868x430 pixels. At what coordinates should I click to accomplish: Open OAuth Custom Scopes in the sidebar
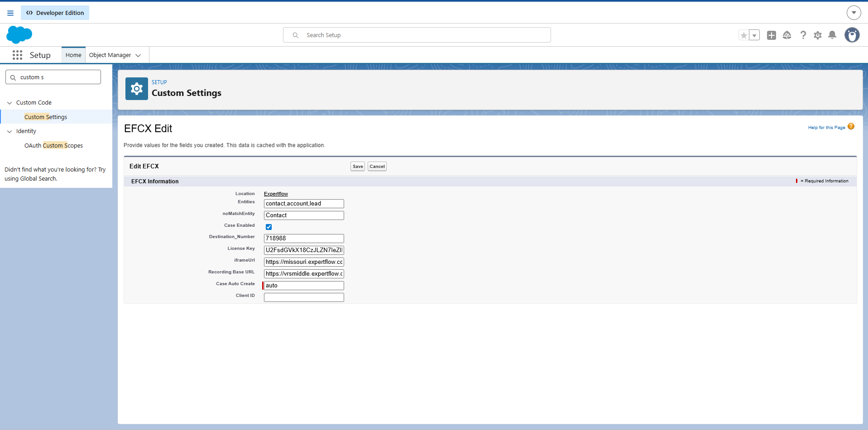click(x=53, y=145)
